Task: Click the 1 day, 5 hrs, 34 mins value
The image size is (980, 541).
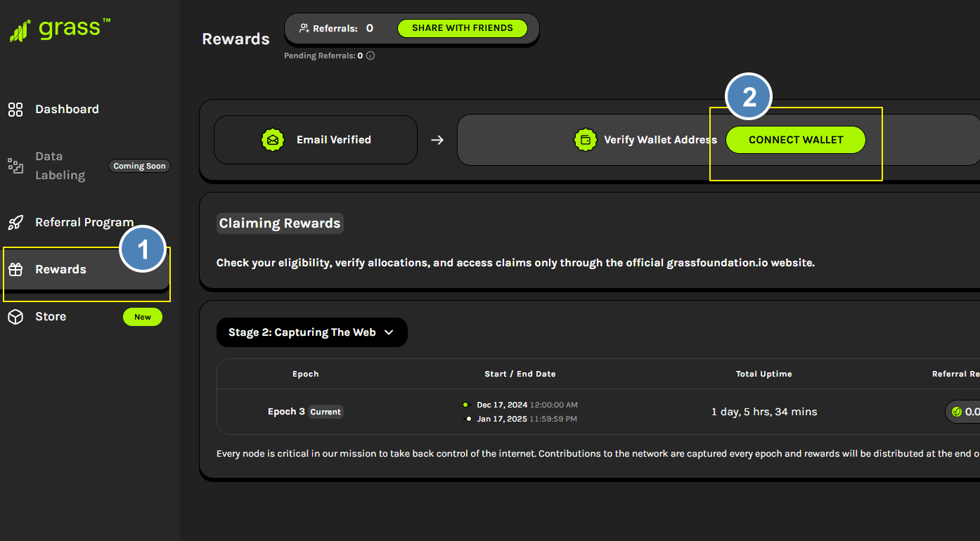Action: coord(764,412)
